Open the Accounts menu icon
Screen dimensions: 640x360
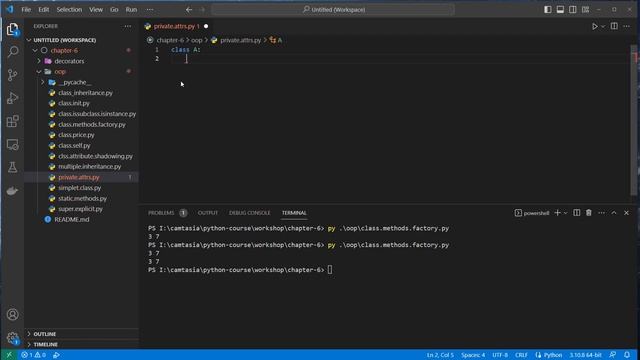(13, 314)
